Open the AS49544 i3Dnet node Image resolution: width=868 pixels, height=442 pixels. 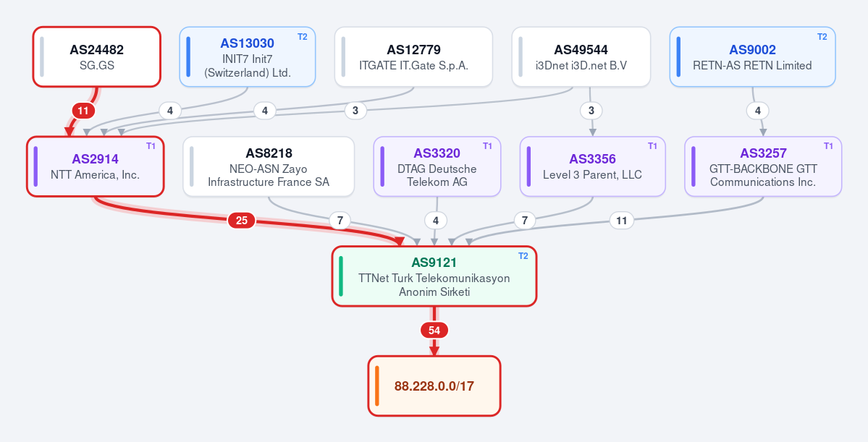tap(581, 57)
